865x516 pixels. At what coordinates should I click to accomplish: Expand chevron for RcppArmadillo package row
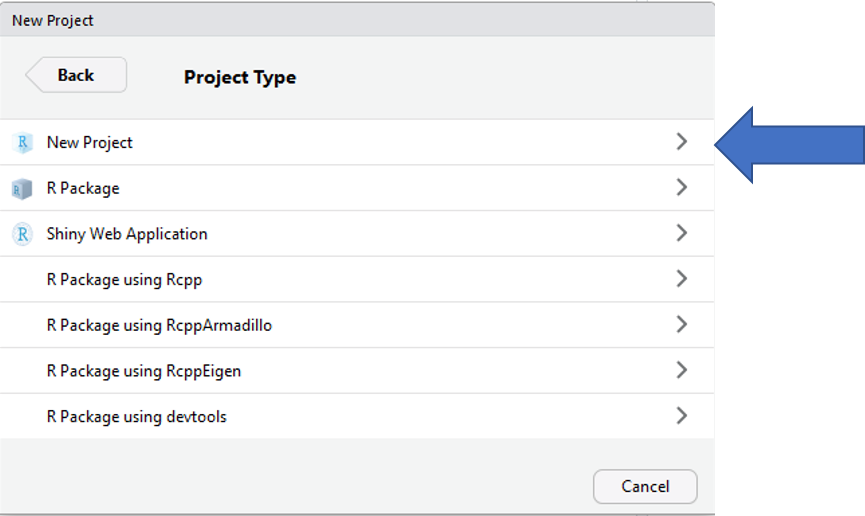point(682,325)
